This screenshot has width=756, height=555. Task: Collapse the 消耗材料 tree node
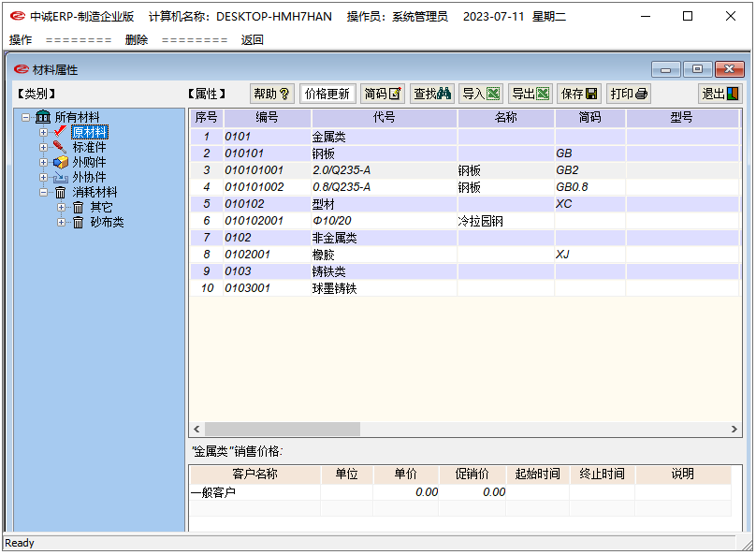43,192
